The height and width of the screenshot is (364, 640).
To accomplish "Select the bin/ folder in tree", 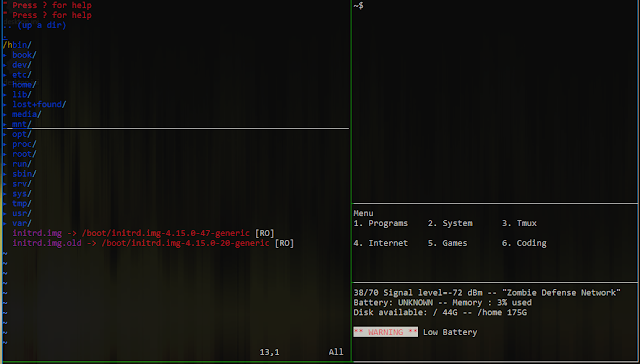I will coord(22,45).
